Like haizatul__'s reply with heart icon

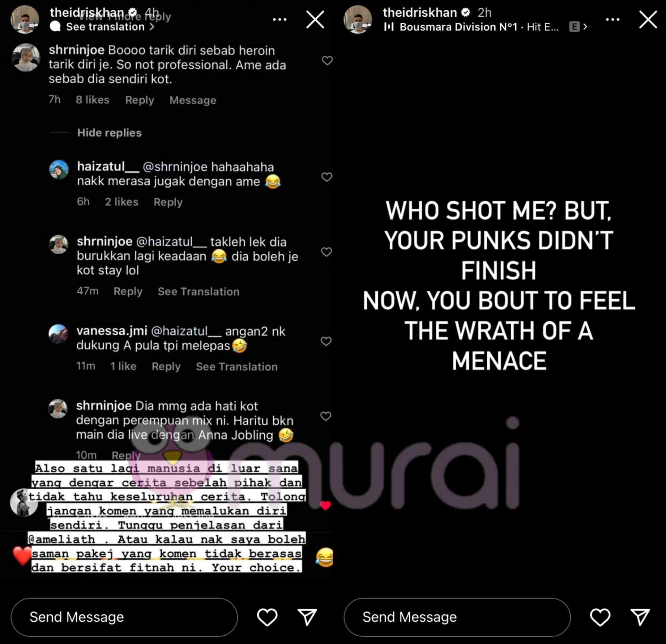[327, 177]
